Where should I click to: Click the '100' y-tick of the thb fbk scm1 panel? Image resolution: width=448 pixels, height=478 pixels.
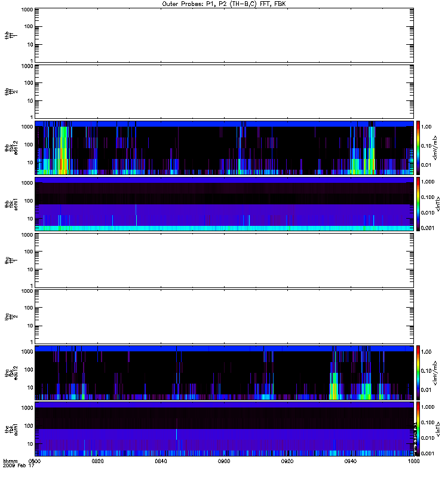tap(29, 201)
